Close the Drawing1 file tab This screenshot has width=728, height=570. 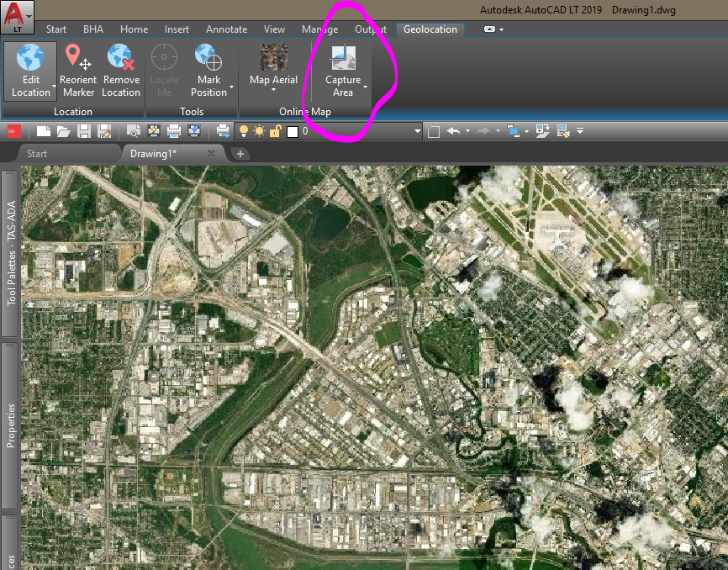click(211, 153)
